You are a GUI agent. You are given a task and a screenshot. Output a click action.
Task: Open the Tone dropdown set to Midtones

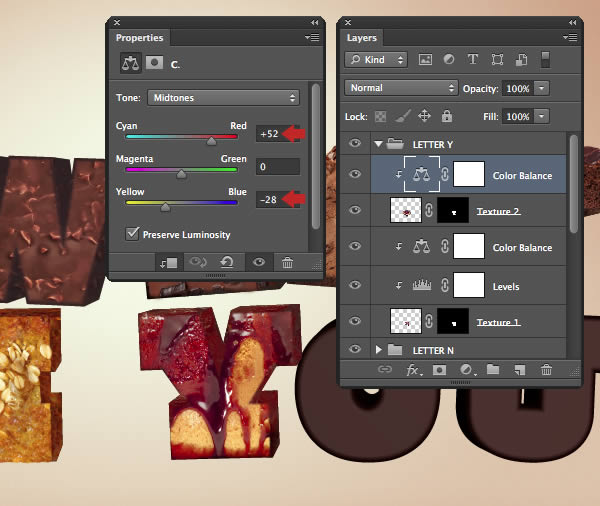[223, 98]
